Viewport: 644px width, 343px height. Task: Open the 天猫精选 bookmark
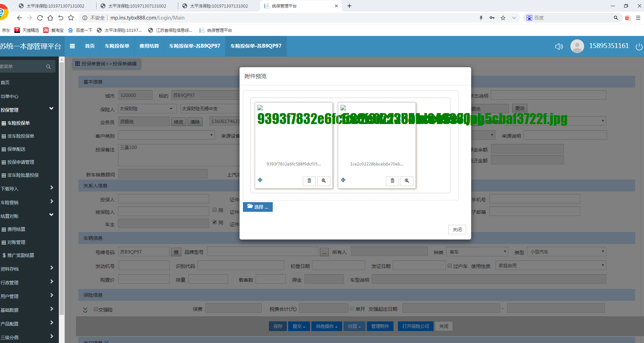(27, 30)
